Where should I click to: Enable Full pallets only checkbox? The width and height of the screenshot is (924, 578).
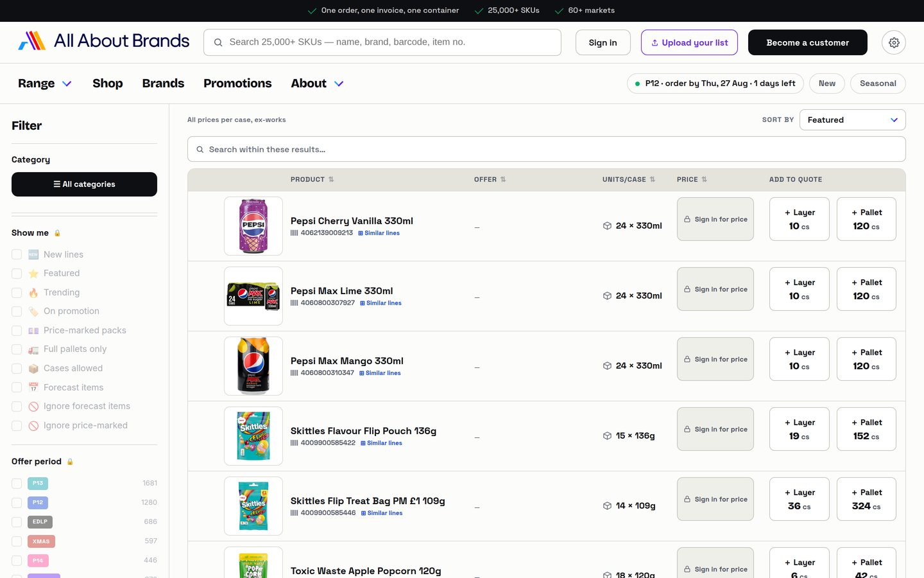(x=17, y=349)
